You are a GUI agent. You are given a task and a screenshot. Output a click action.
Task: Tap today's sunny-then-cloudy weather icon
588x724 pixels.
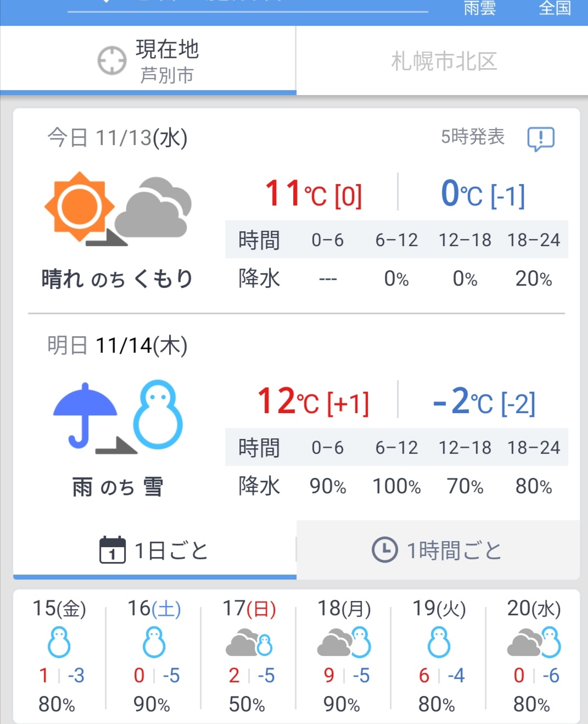coord(118,208)
